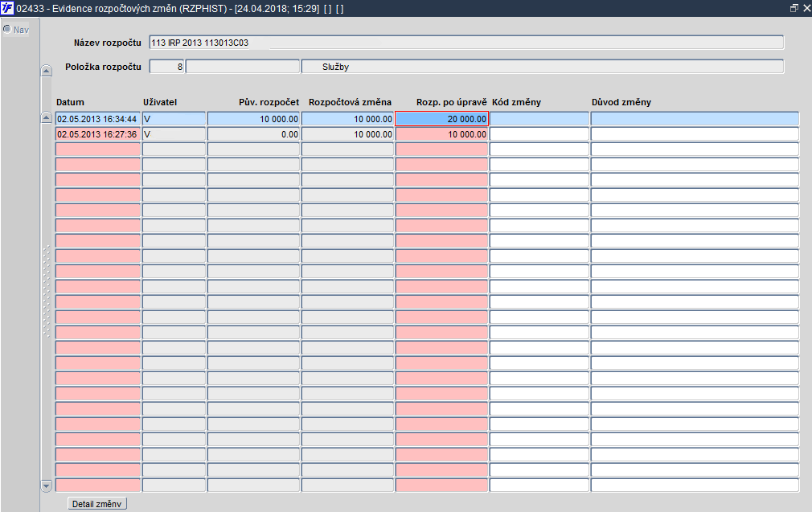
Task: Click the Datum column header
Action: click(x=70, y=102)
